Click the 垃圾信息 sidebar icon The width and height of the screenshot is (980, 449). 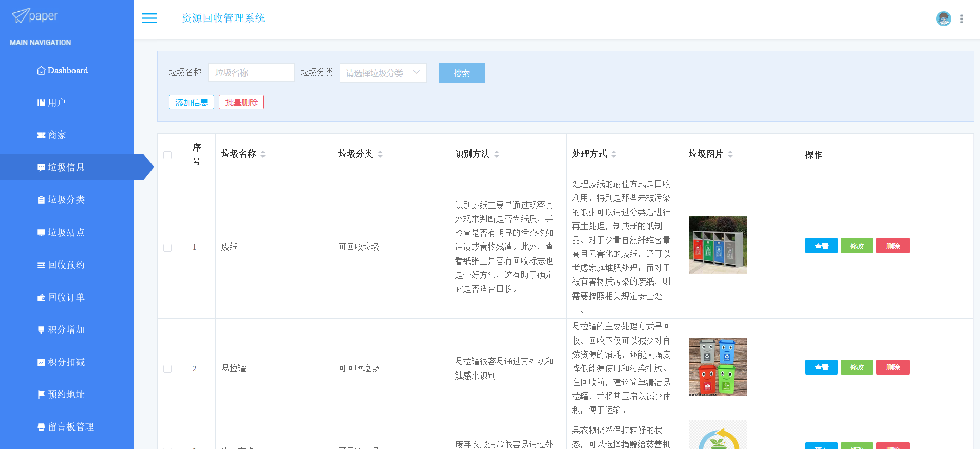41,167
